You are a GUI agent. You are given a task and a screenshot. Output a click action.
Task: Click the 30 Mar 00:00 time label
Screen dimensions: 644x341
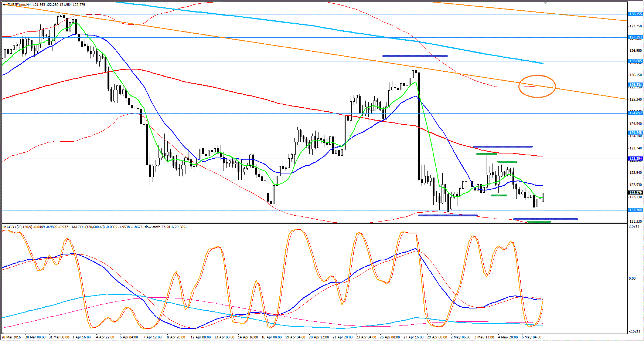click(x=35, y=337)
